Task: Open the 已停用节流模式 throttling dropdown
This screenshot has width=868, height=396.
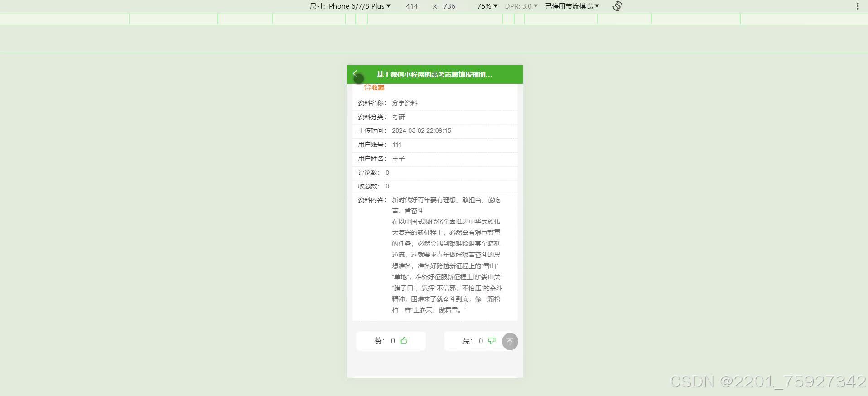Action: click(x=572, y=6)
